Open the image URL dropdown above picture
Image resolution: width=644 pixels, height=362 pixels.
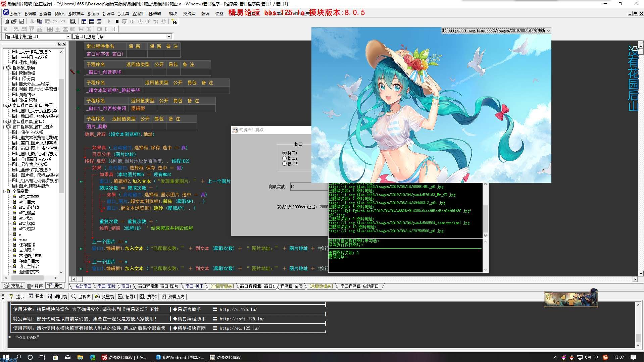pos(548,31)
